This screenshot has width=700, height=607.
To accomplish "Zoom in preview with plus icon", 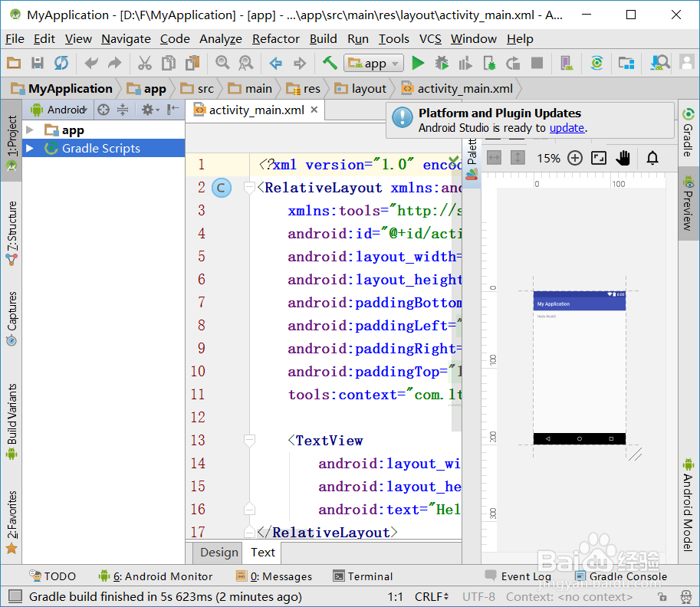I will pos(575,158).
